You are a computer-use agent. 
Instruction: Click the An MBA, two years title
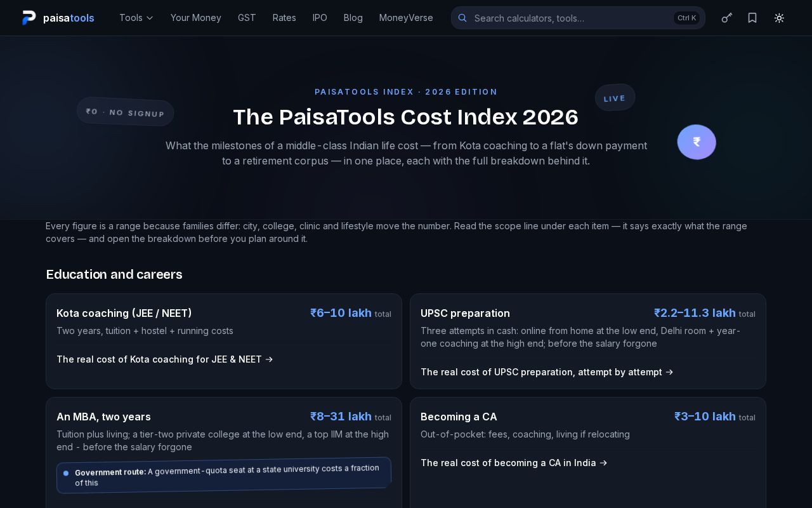103,417
